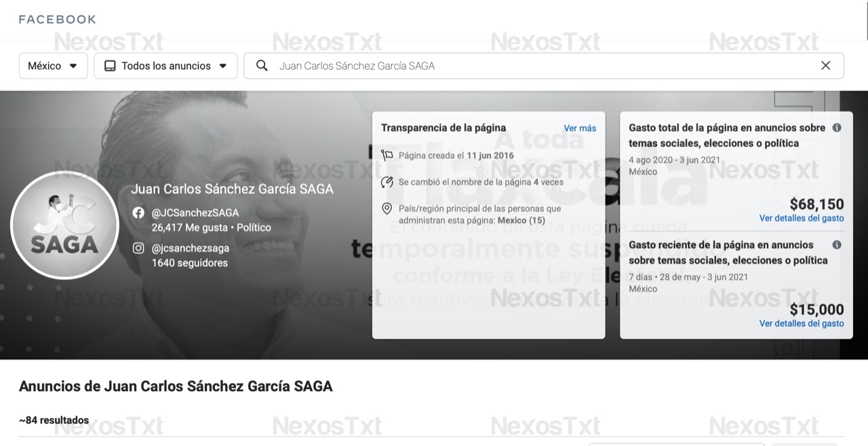The height and width of the screenshot is (446, 868).
Task: Open Ver detalles del gasto under $68,150
Action: coord(801,218)
